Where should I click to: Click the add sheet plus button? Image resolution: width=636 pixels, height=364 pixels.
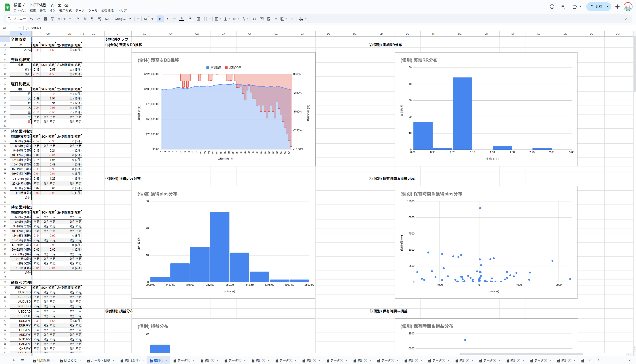(x=14, y=360)
